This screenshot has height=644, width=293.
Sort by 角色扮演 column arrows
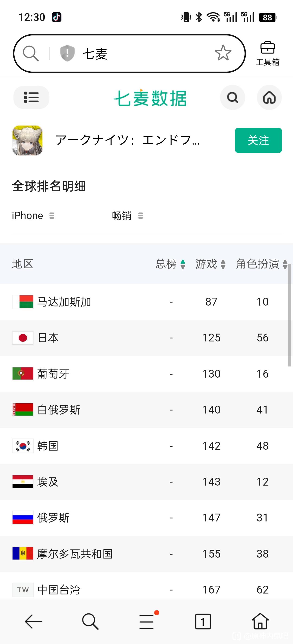[285, 264]
